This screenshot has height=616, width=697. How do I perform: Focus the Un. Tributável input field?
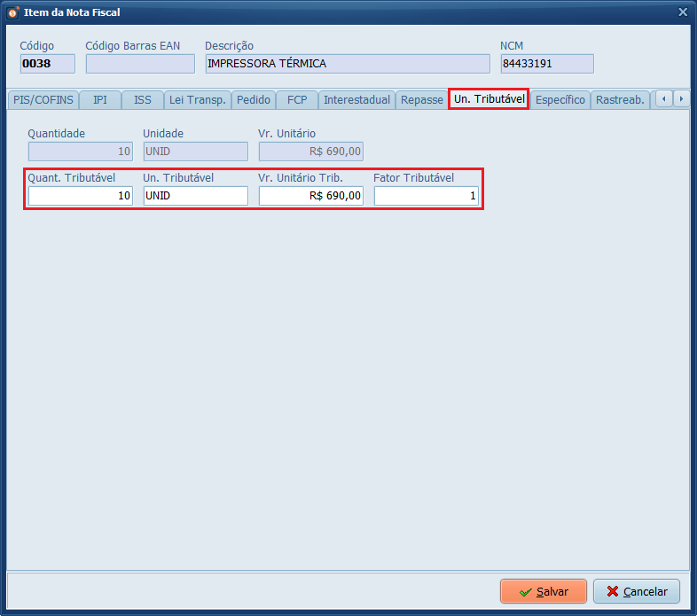pyautogui.click(x=195, y=196)
